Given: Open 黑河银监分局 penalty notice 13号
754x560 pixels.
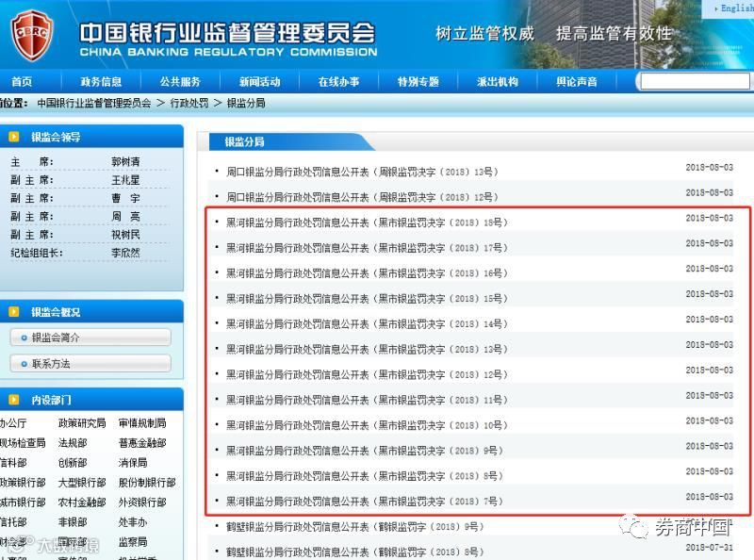Looking at the screenshot, I should [x=367, y=349].
